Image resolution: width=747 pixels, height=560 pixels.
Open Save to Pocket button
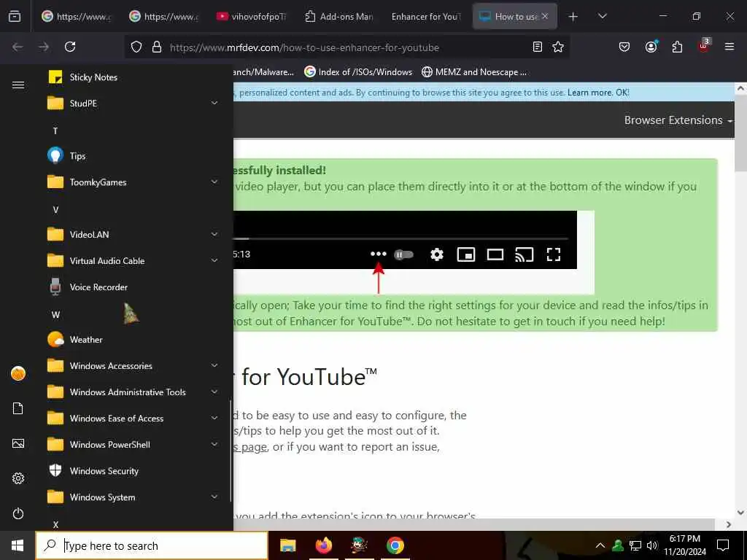[x=624, y=47]
